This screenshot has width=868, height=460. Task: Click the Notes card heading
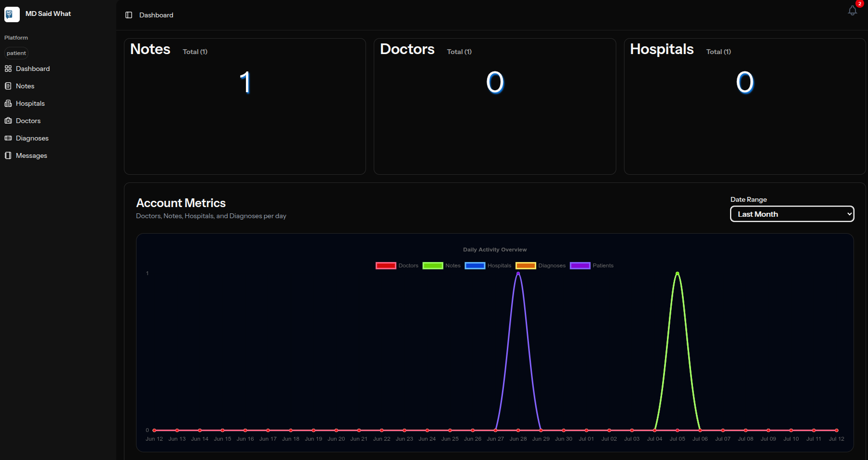tap(150, 49)
